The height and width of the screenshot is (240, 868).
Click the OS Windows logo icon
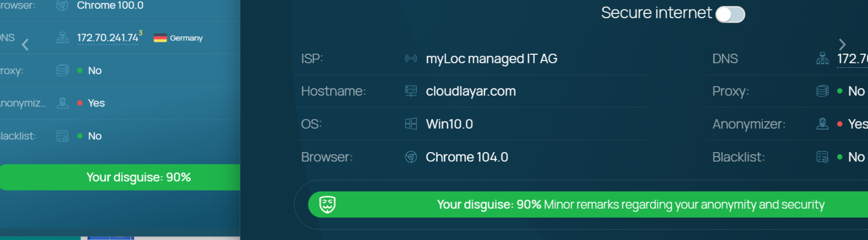click(x=411, y=124)
